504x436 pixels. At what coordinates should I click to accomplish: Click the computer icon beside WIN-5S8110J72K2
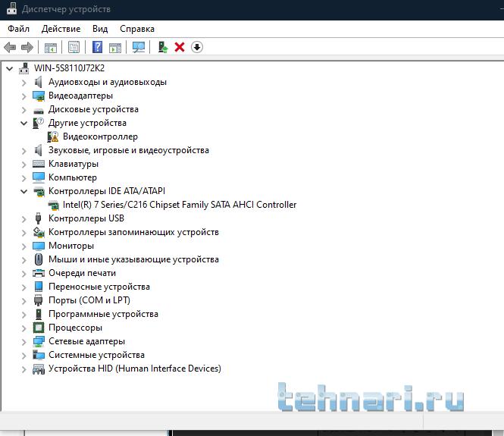pos(23,68)
